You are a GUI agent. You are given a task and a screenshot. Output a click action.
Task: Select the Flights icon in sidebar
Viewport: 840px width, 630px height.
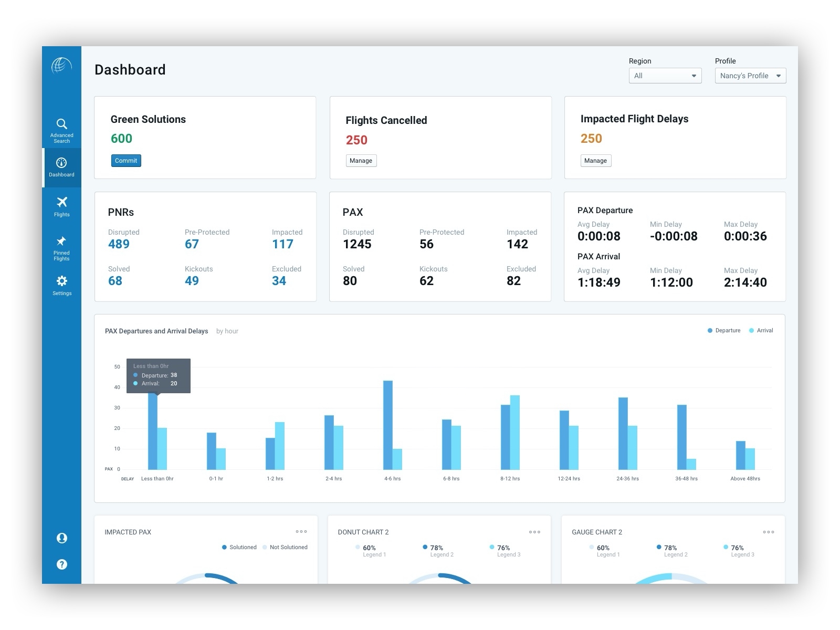click(x=62, y=203)
